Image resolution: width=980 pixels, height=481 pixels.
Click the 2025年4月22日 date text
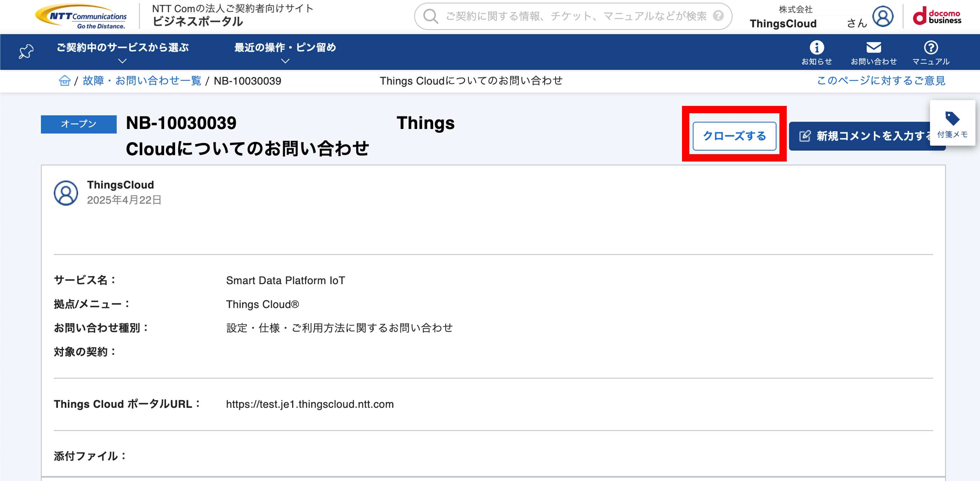[124, 200]
